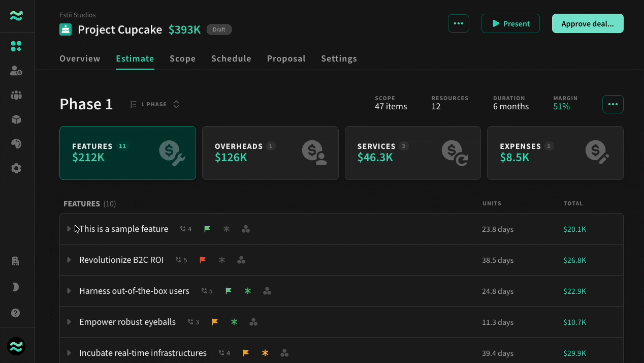Image resolution: width=644 pixels, height=363 pixels.
Task: Click green flag on Harness out-of-the-box users
Action: tap(229, 291)
